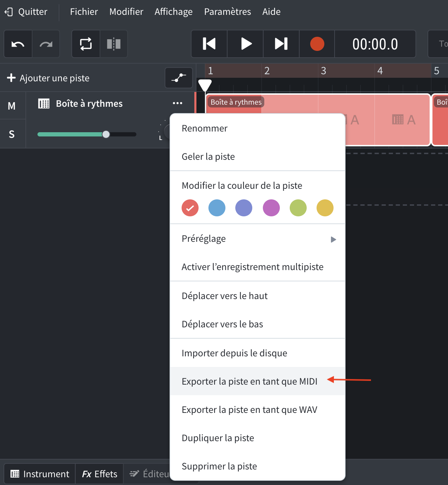
Task: Select the blue track color swatch
Action: coord(217,208)
